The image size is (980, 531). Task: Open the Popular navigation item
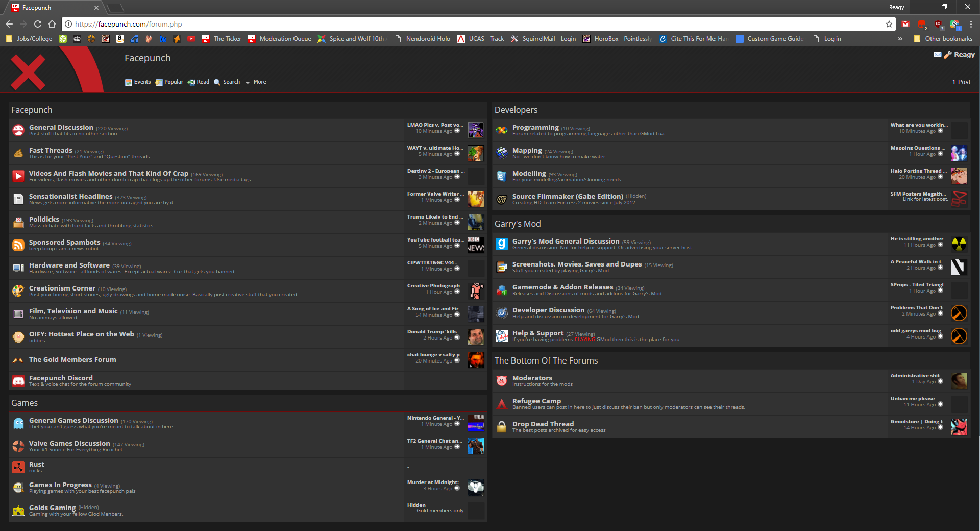[x=169, y=82]
